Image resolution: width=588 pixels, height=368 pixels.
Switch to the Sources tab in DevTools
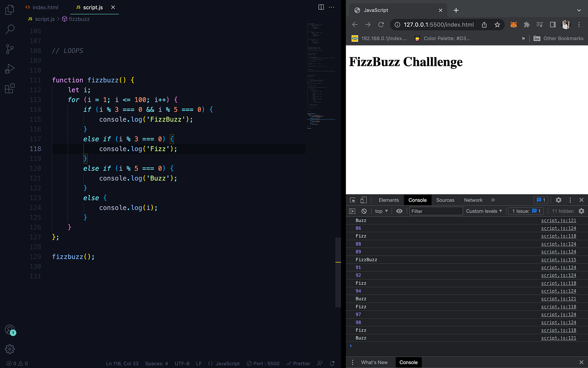pyautogui.click(x=445, y=200)
